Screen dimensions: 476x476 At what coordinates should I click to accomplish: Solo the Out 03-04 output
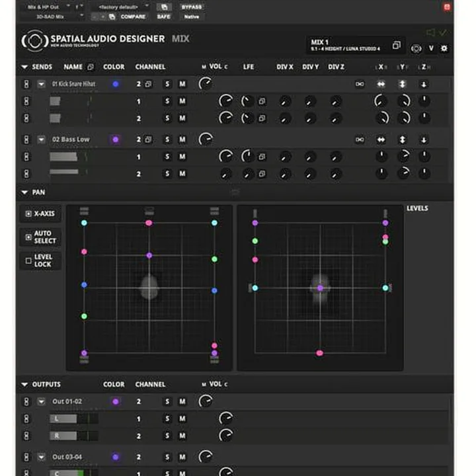[167, 457]
